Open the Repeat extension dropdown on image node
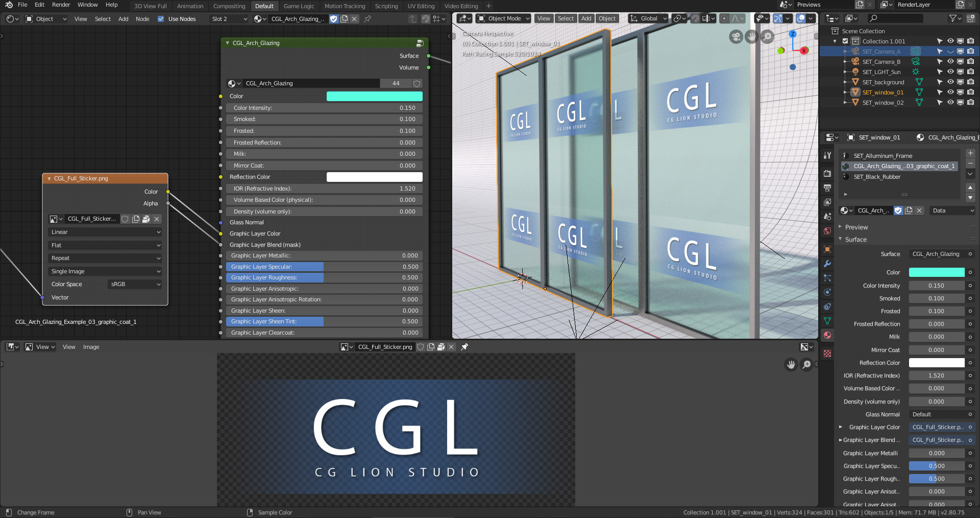 pyautogui.click(x=105, y=258)
